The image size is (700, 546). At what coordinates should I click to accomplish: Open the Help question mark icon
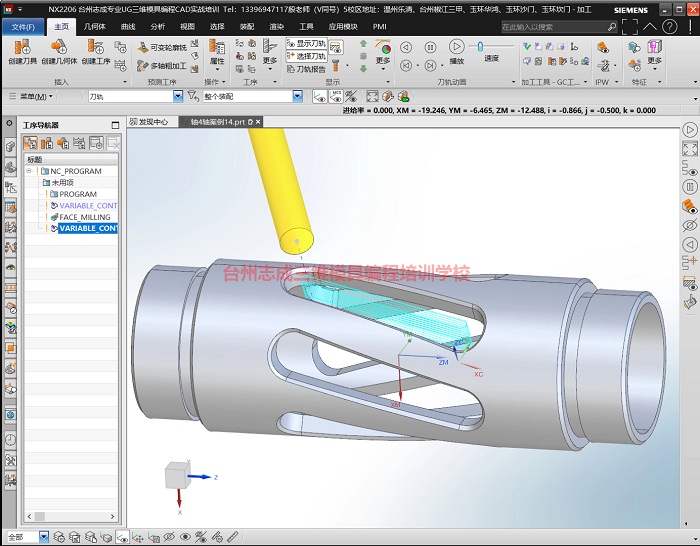670,27
